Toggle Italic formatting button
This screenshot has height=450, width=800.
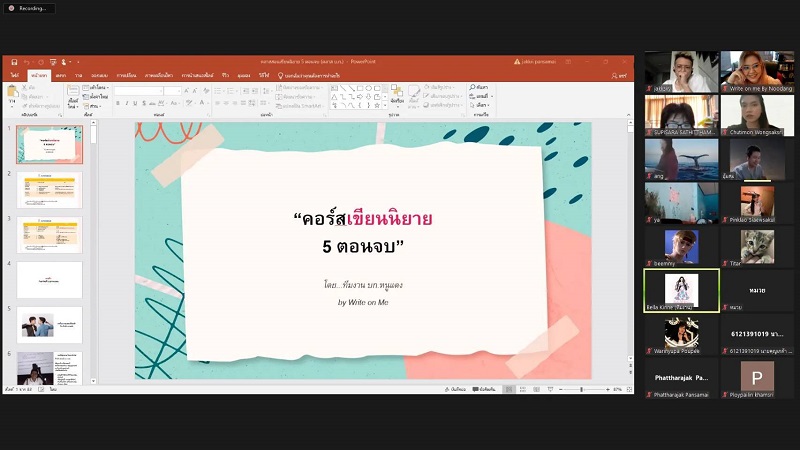tap(126, 103)
